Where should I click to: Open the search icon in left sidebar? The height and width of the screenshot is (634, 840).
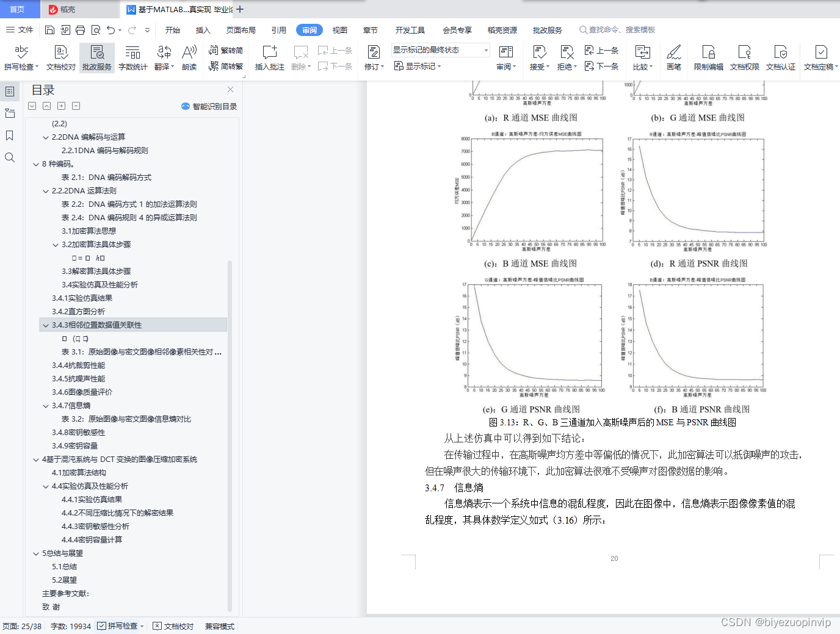(10, 157)
